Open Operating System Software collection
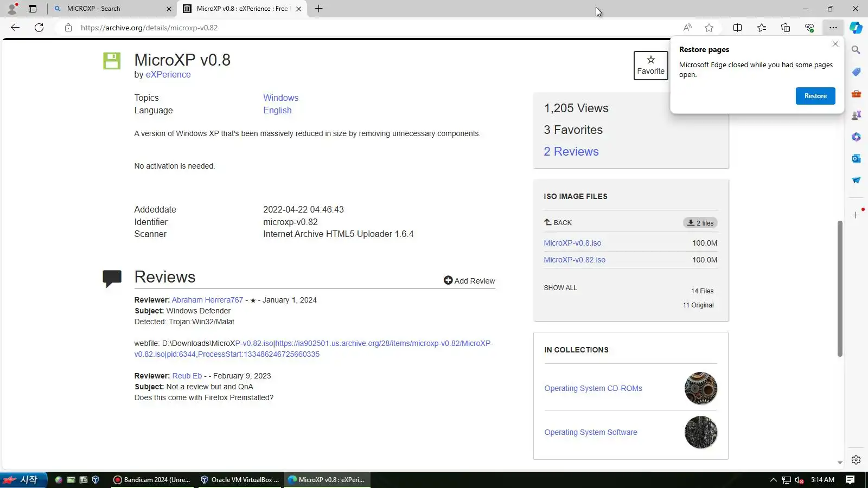Screen dimensions: 868x488 pyautogui.click(x=591, y=433)
